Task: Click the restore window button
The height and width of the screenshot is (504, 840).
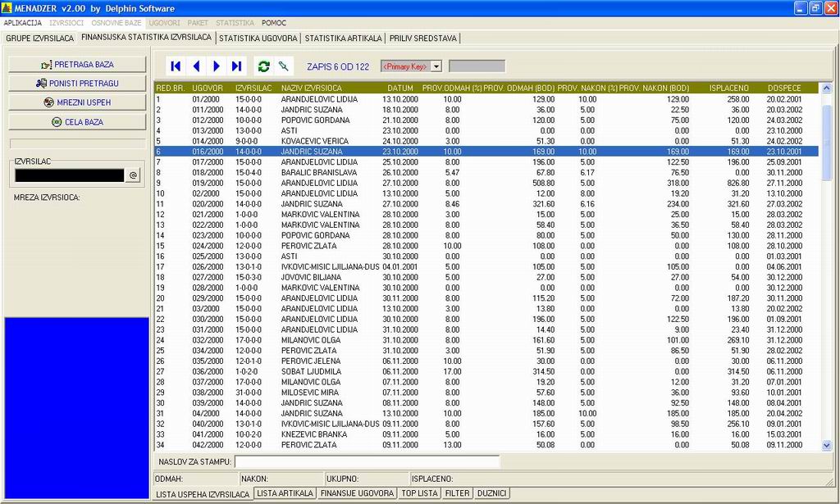Action: [x=815, y=8]
